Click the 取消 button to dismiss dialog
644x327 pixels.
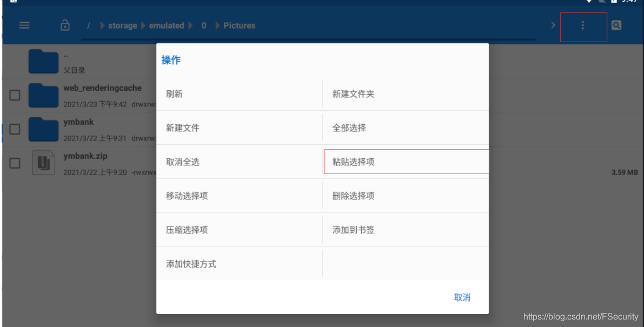coord(462,297)
